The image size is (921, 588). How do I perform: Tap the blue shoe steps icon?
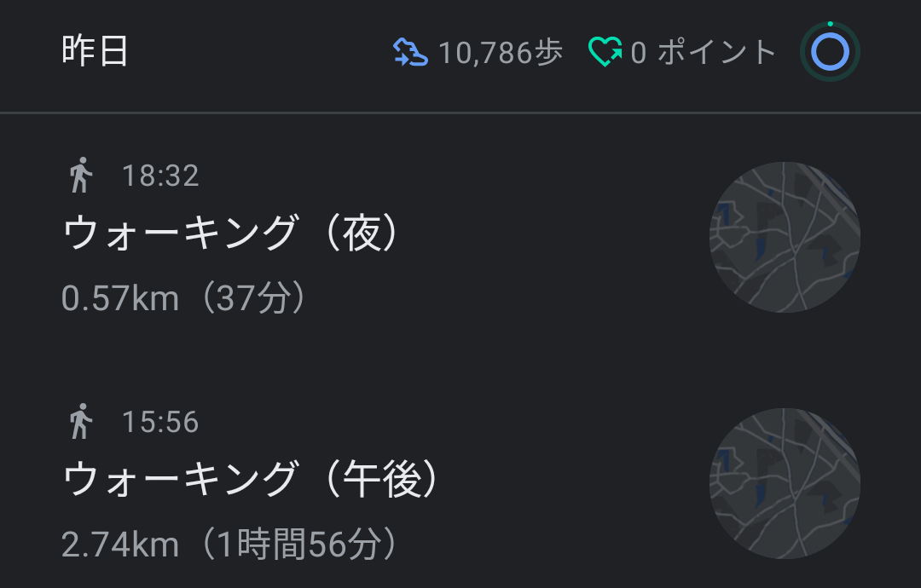pos(410,53)
